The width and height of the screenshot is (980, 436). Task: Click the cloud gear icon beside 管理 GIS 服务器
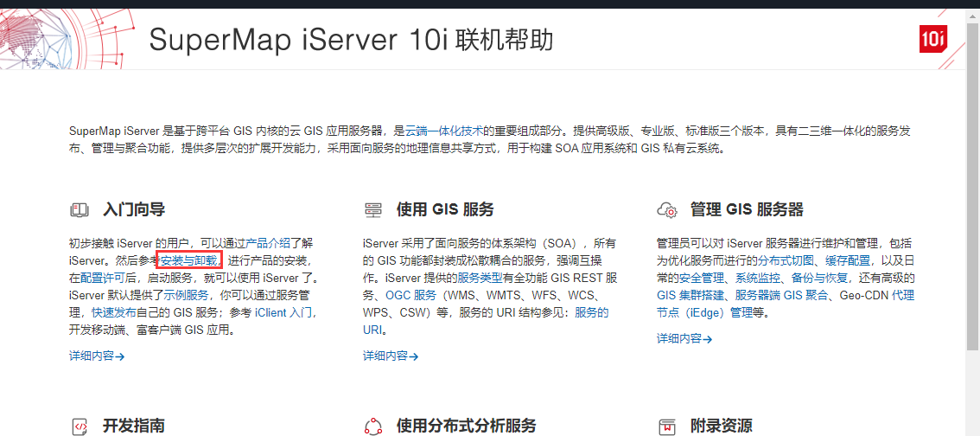pyautogui.click(x=667, y=210)
